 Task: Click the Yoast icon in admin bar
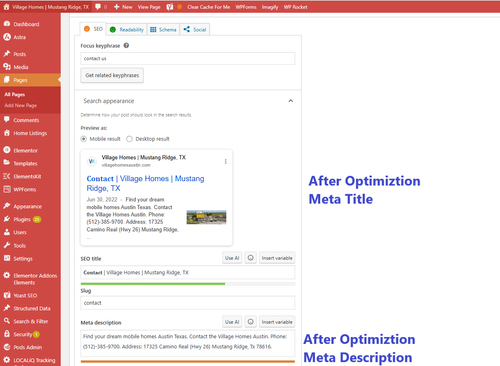(x=170, y=7)
